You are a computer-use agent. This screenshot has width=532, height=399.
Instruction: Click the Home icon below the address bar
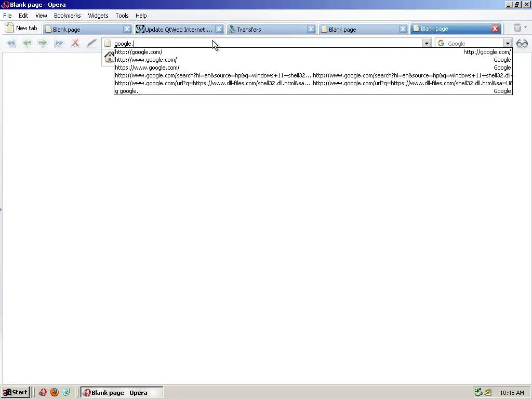pos(109,57)
